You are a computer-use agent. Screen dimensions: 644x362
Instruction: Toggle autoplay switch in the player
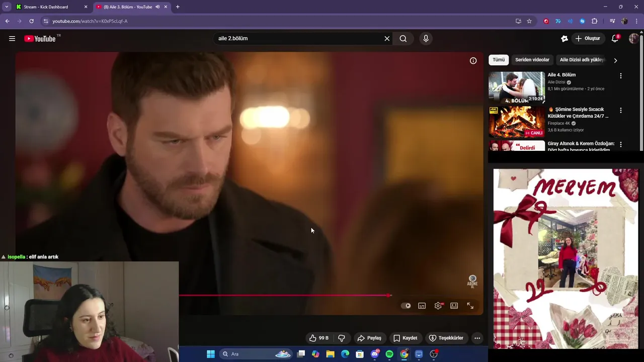pos(406,306)
